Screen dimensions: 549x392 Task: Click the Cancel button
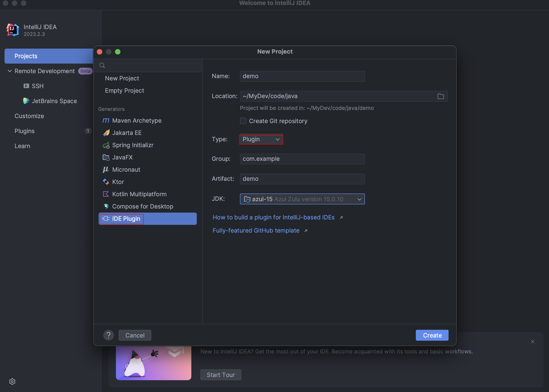coord(135,335)
